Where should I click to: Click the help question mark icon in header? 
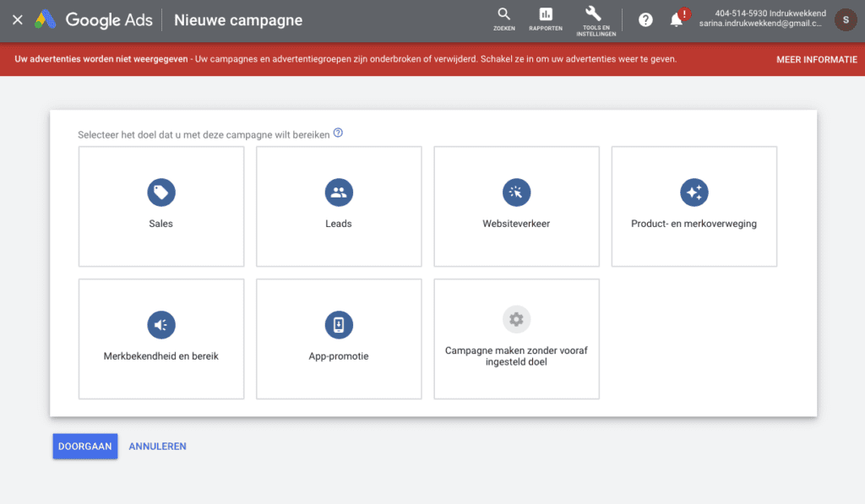coord(645,19)
